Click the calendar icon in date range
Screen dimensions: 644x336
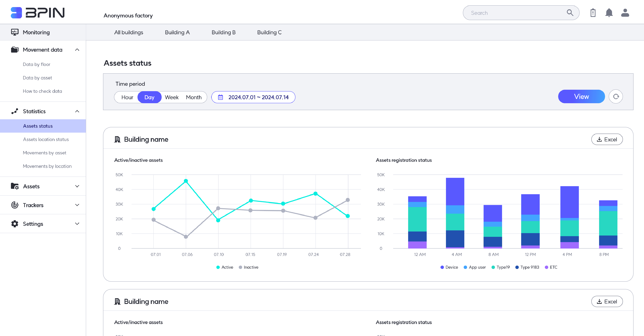pyautogui.click(x=221, y=97)
